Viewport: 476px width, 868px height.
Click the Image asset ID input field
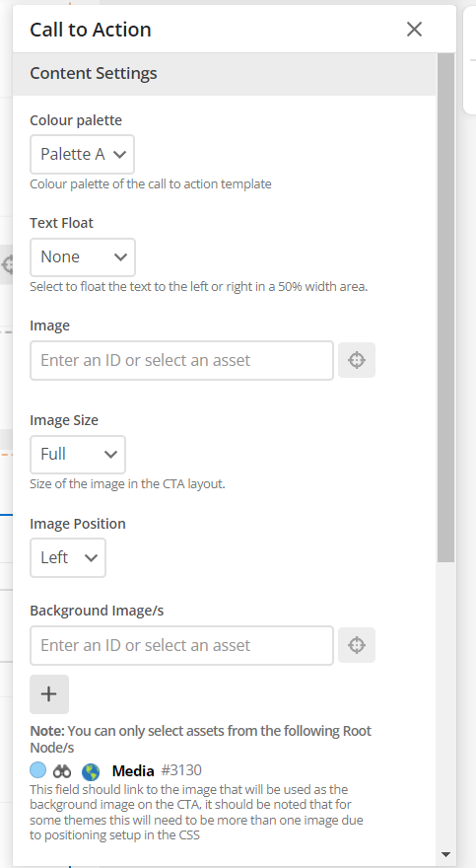click(x=182, y=360)
